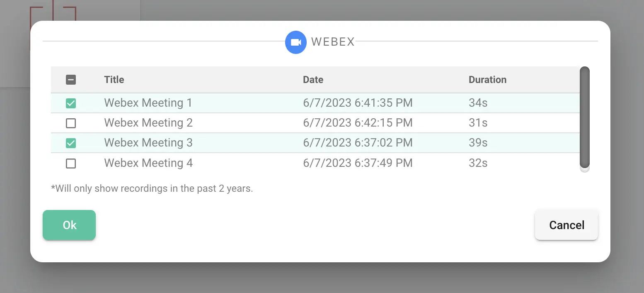Toggle the select-all checkbox in header
The width and height of the screenshot is (644, 293).
click(71, 80)
